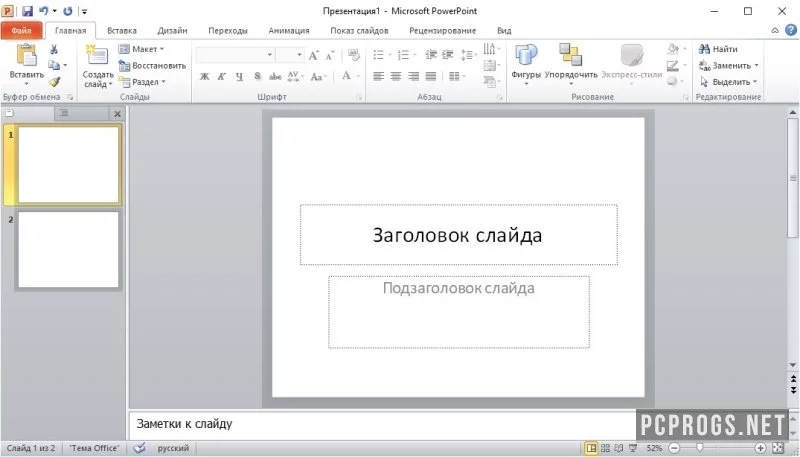Paste using the Вставить clipboard icon
This screenshot has width=800, height=457.
27,55
